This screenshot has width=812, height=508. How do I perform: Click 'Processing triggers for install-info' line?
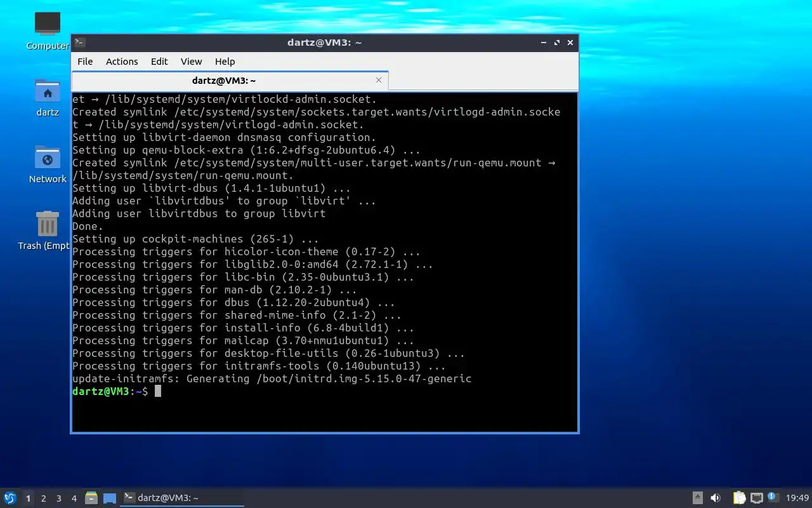[243, 328]
